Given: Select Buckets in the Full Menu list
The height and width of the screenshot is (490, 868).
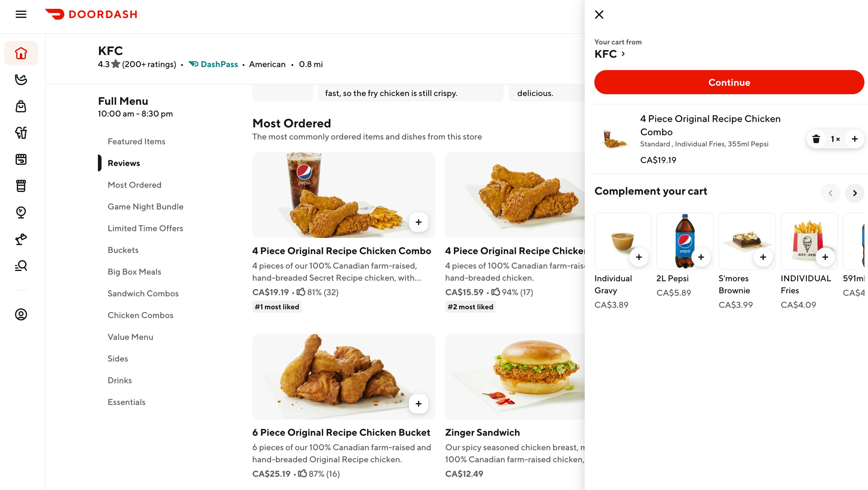Looking at the screenshot, I should click(x=123, y=250).
